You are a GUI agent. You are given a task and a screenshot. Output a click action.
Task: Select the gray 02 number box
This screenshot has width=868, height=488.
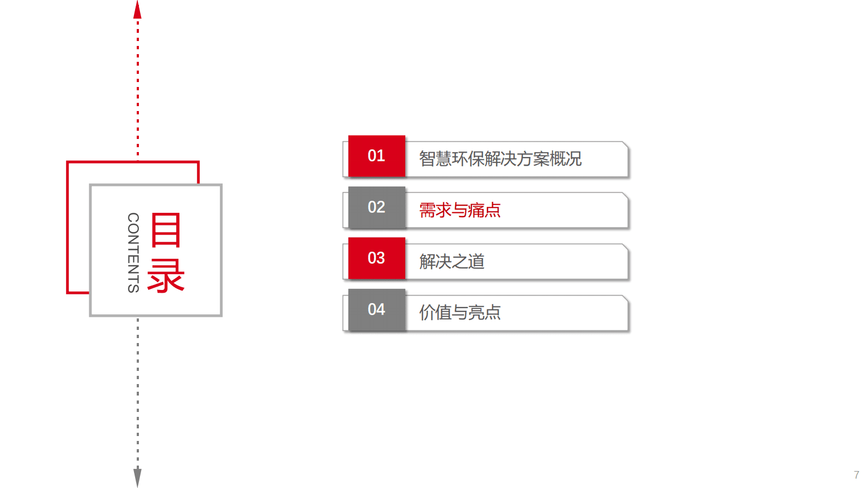(x=376, y=207)
